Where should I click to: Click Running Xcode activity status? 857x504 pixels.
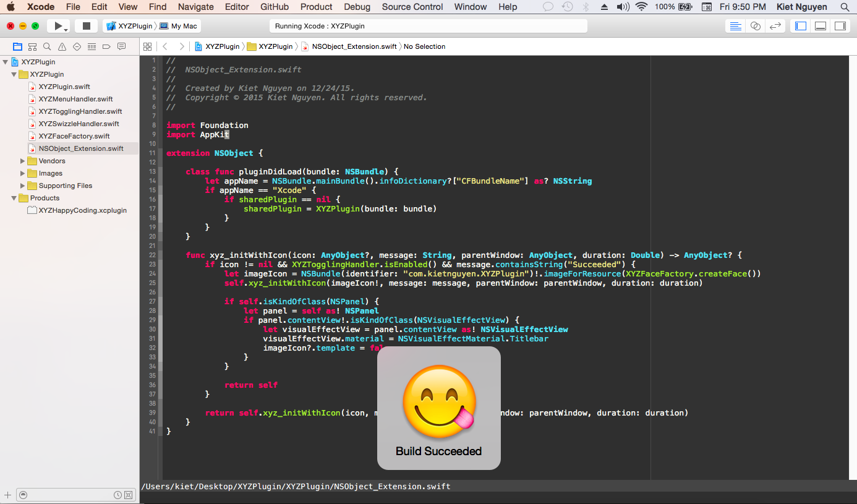tap(428, 26)
